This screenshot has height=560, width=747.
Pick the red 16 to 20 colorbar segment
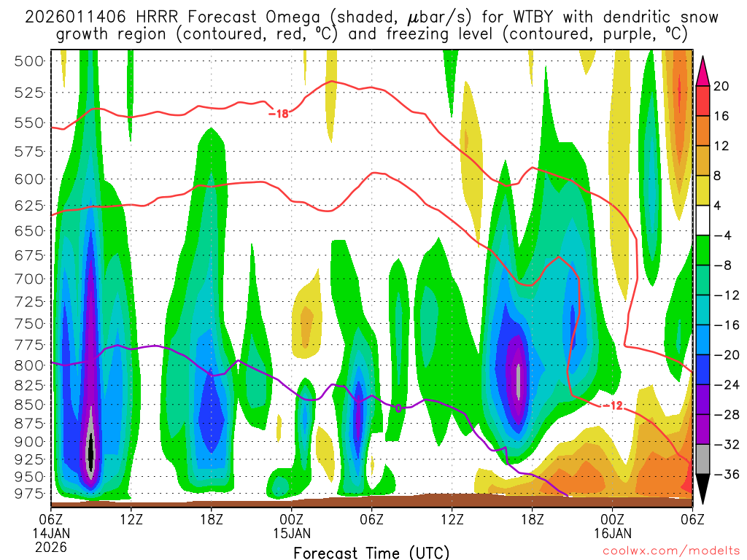[703, 101]
